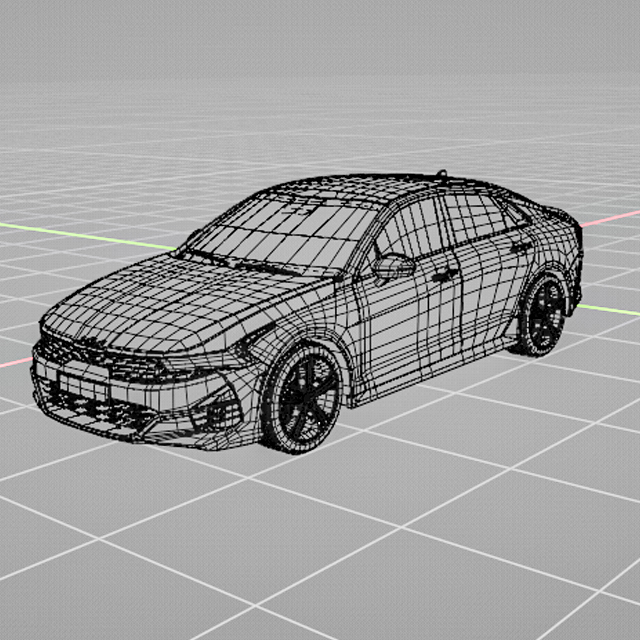
Task: Select the car's front wheel
Action: [x=303, y=398]
